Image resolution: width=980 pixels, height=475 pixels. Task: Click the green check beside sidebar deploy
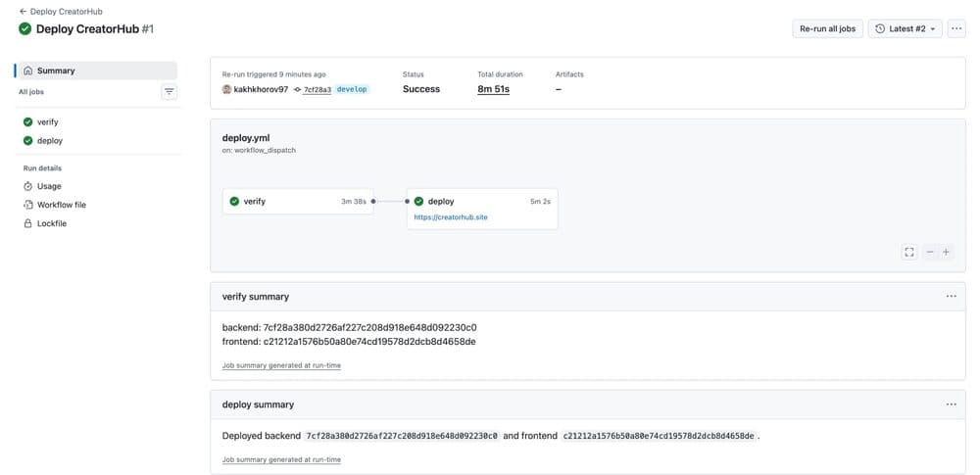(27, 141)
